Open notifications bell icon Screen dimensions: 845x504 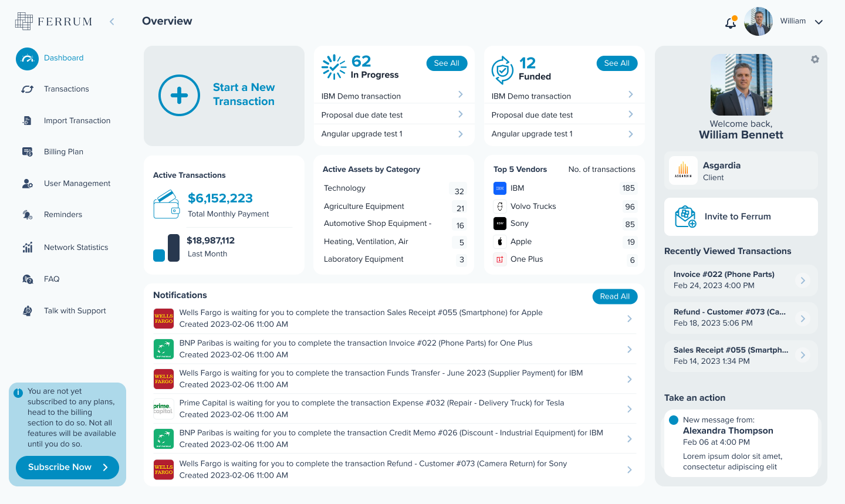pyautogui.click(x=731, y=23)
